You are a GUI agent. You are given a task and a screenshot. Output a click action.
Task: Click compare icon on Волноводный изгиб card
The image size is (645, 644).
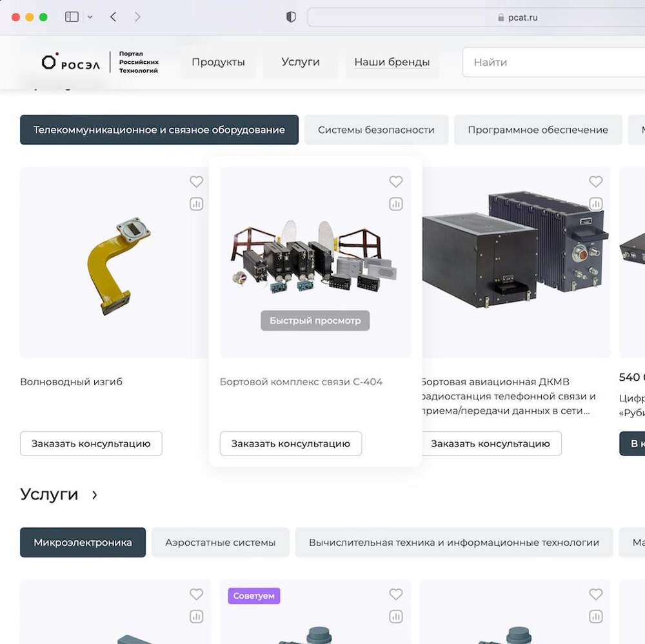pos(197,204)
